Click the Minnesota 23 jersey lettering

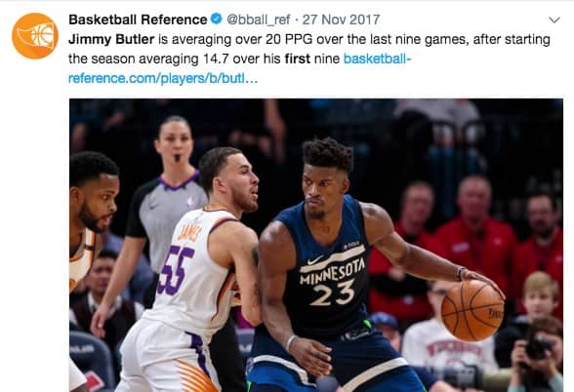tap(332, 282)
